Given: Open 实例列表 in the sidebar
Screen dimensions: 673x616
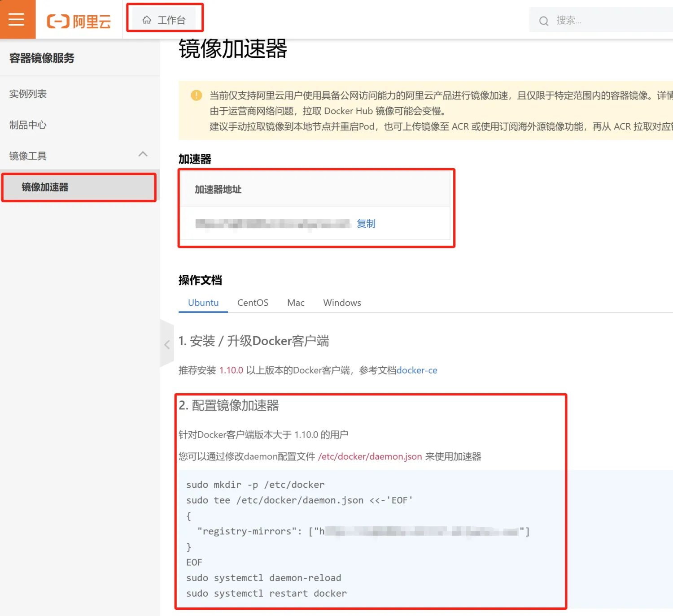Looking at the screenshot, I should 28,94.
